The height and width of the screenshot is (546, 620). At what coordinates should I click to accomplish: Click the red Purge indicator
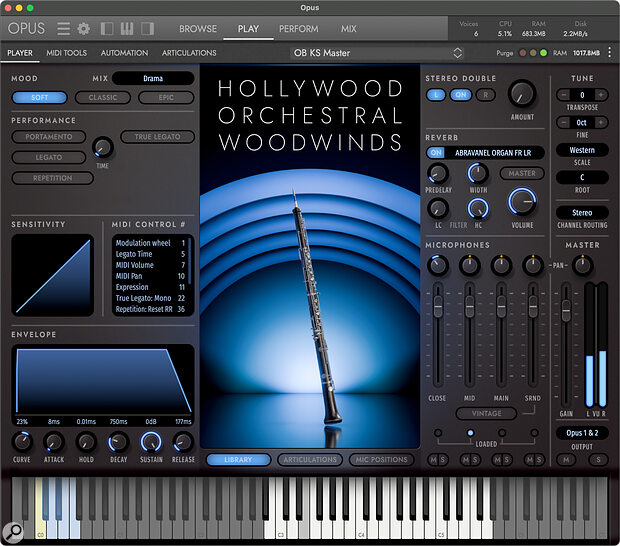522,53
